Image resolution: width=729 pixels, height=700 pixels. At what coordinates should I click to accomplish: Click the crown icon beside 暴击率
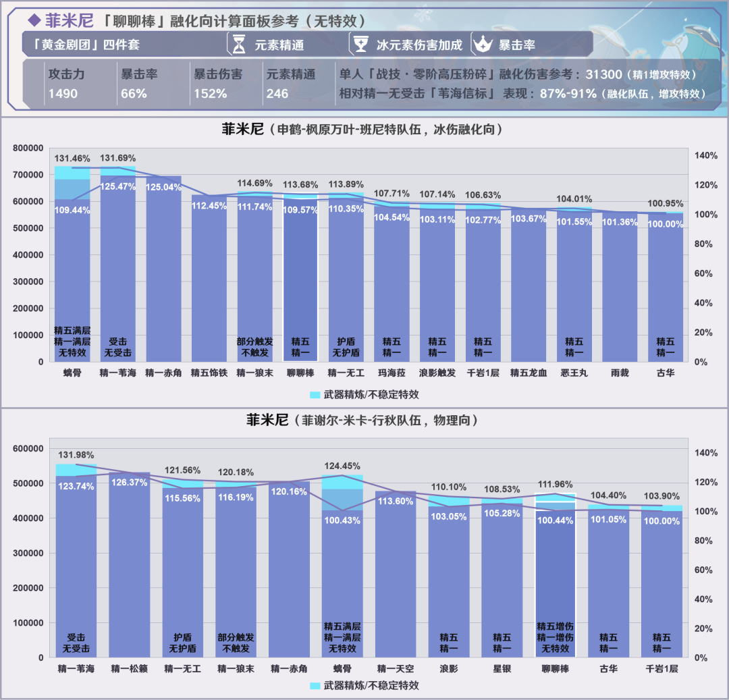[483, 45]
